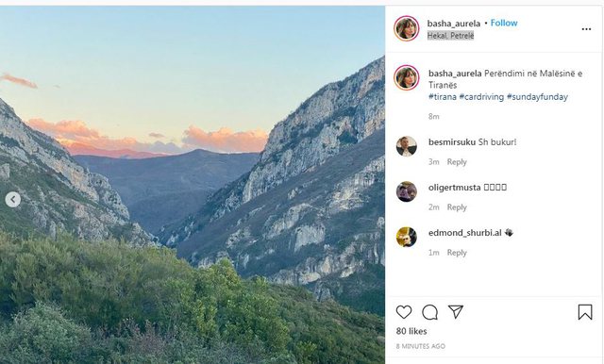View the 80 likes list
Viewport: 604px width, 364px height.
[411, 331]
